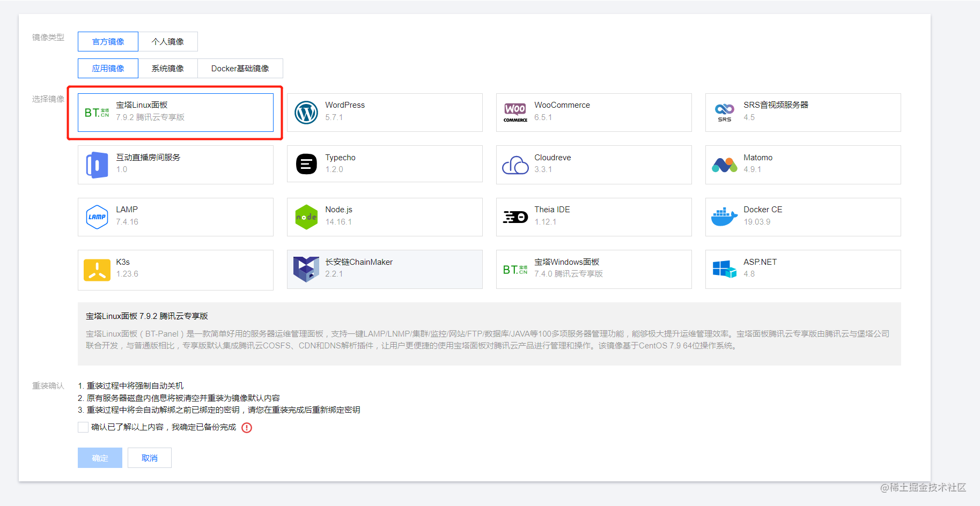Click the Matomo version 4.9.1 text
Screen dimensions: 980x506
752,169
